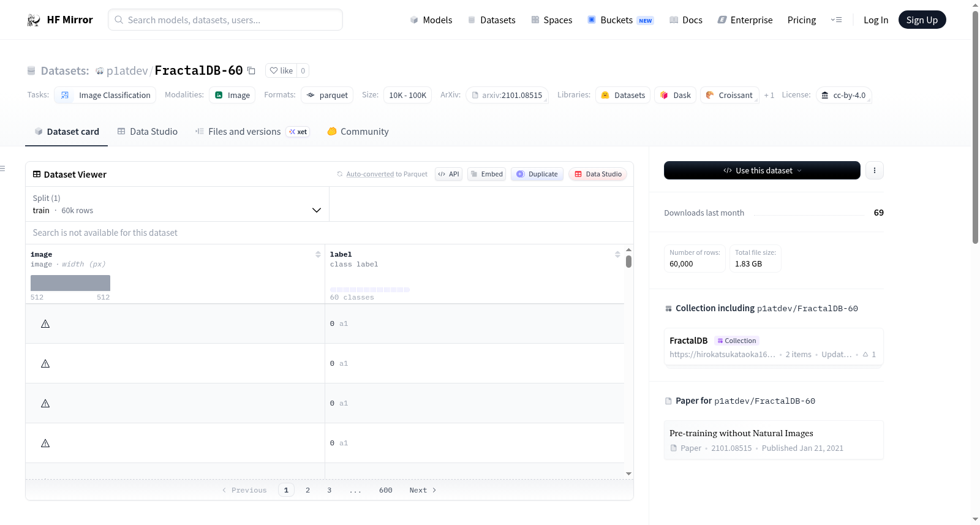Show the +1 more libraries
The width and height of the screenshot is (980, 525).
[x=769, y=95]
